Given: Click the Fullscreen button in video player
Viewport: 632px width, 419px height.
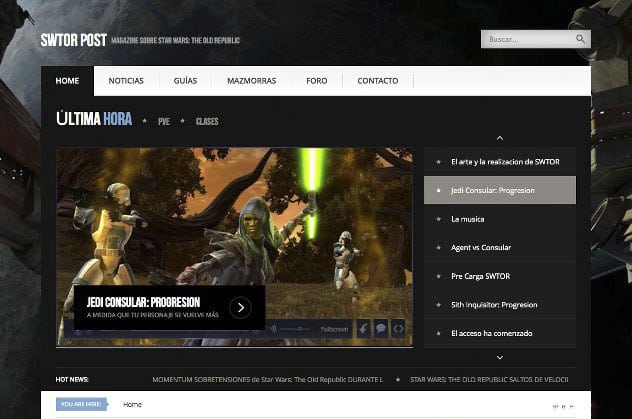Looking at the screenshot, I should 334,329.
